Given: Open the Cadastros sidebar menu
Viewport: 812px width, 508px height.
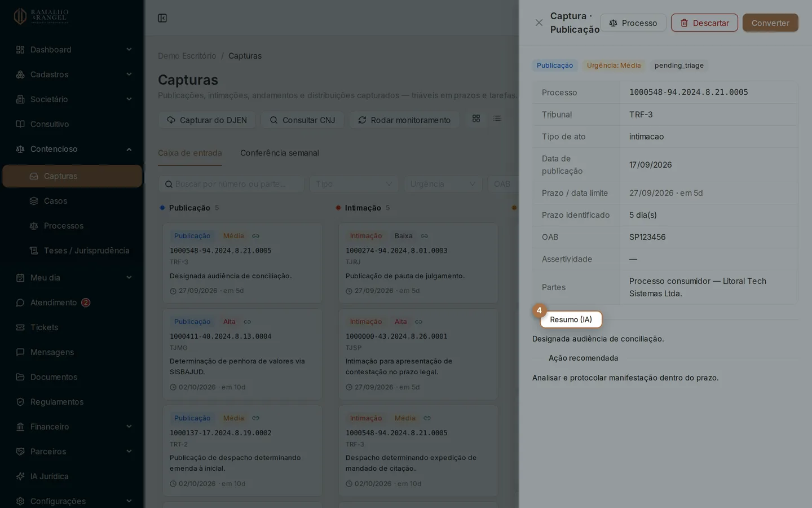Looking at the screenshot, I should [72, 75].
